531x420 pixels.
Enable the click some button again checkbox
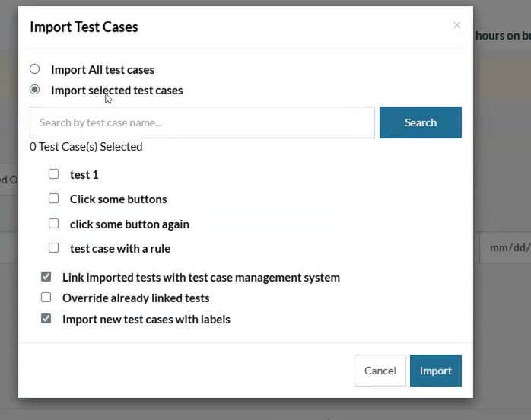(x=53, y=224)
